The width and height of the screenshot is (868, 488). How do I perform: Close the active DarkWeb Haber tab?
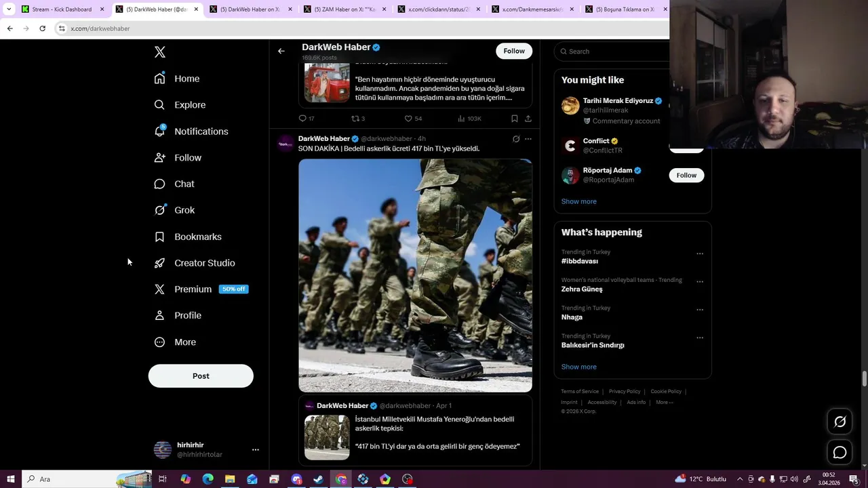tap(197, 9)
